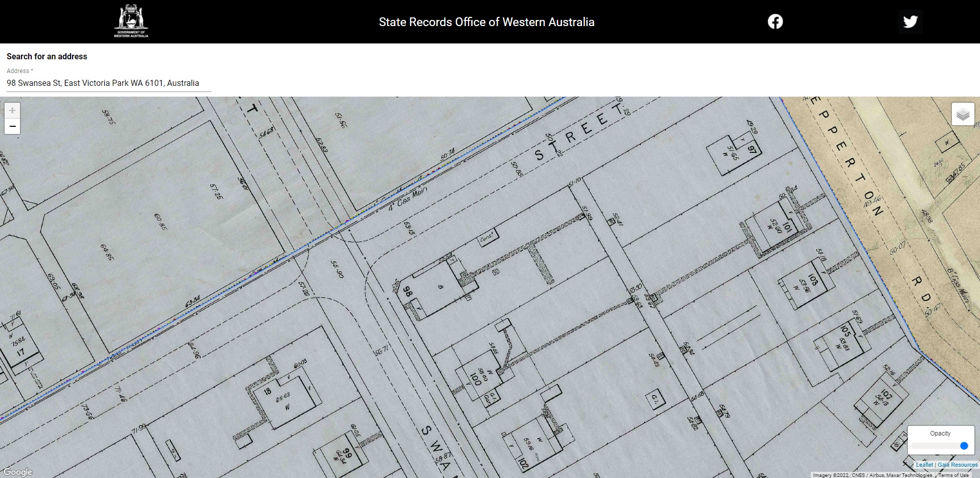Click the Government of Western Australia logo
Image resolution: width=980 pixels, height=478 pixels.
[131, 21]
